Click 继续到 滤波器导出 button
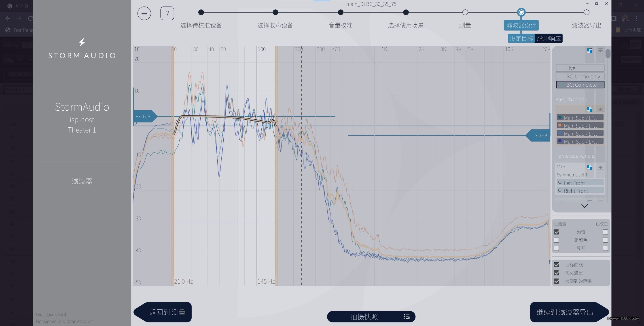Image resolution: width=644 pixels, height=326 pixels. point(565,312)
